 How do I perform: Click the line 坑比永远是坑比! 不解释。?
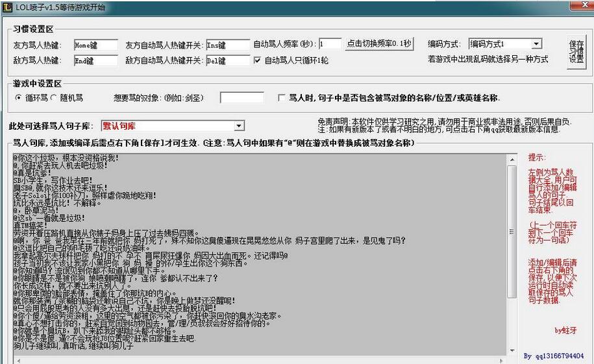coord(57,203)
